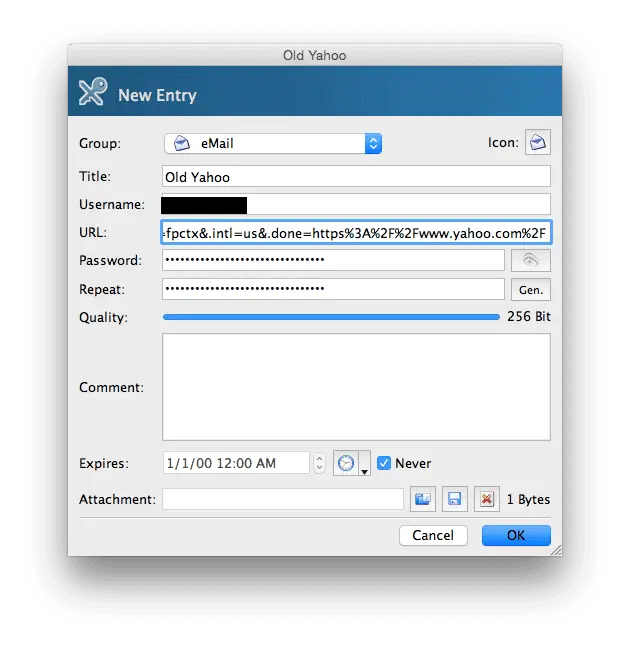The height and width of the screenshot is (648, 630).
Task: Click the 256 Bit quality text
Action: click(x=529, y=317)
